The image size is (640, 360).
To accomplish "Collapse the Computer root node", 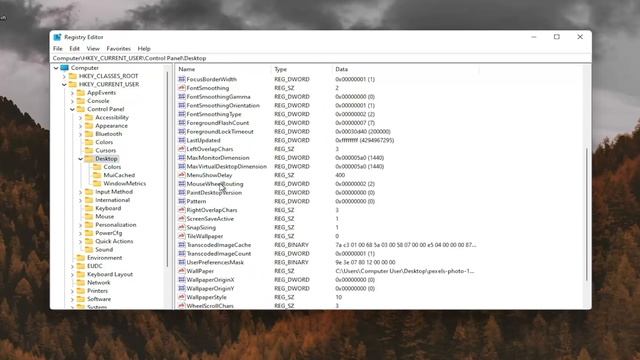I will click(x=56, y=68).
